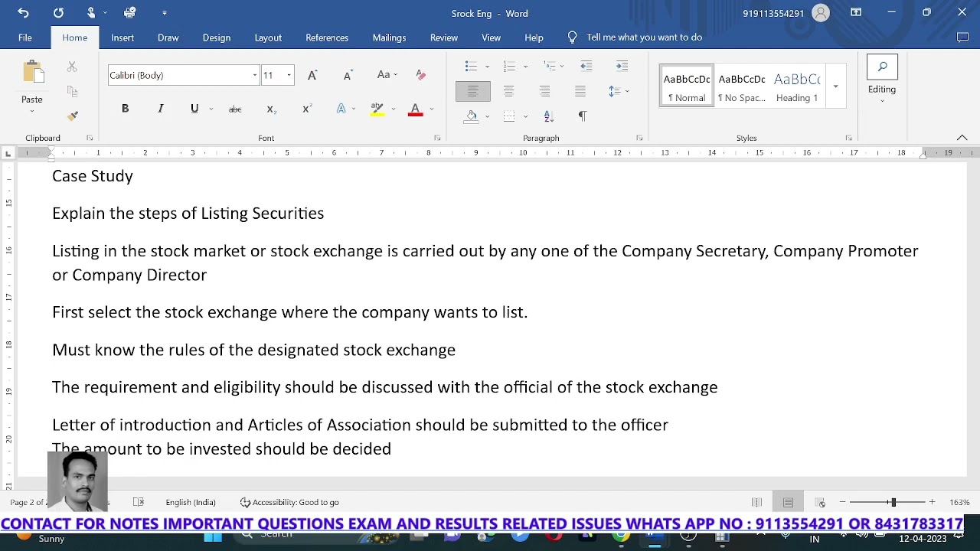
Task: Switch to the Mailings tab
Action: coord(389,37)
